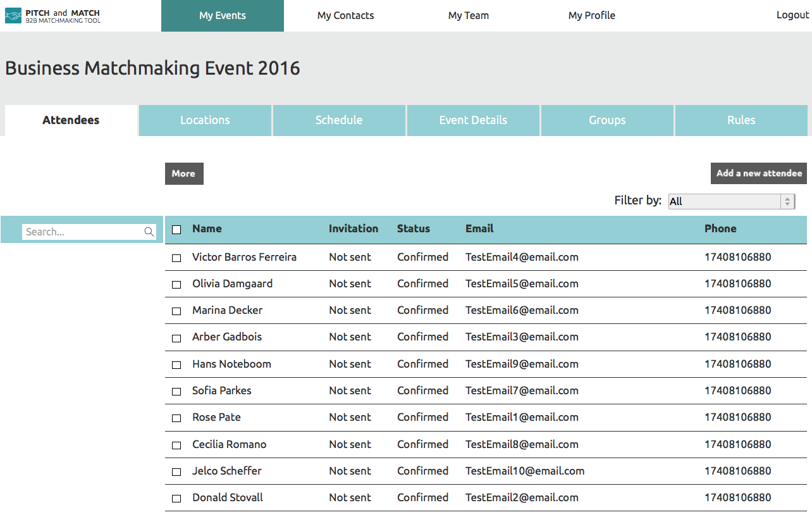
Task: Click the Status column header
Action: (414, 228)
